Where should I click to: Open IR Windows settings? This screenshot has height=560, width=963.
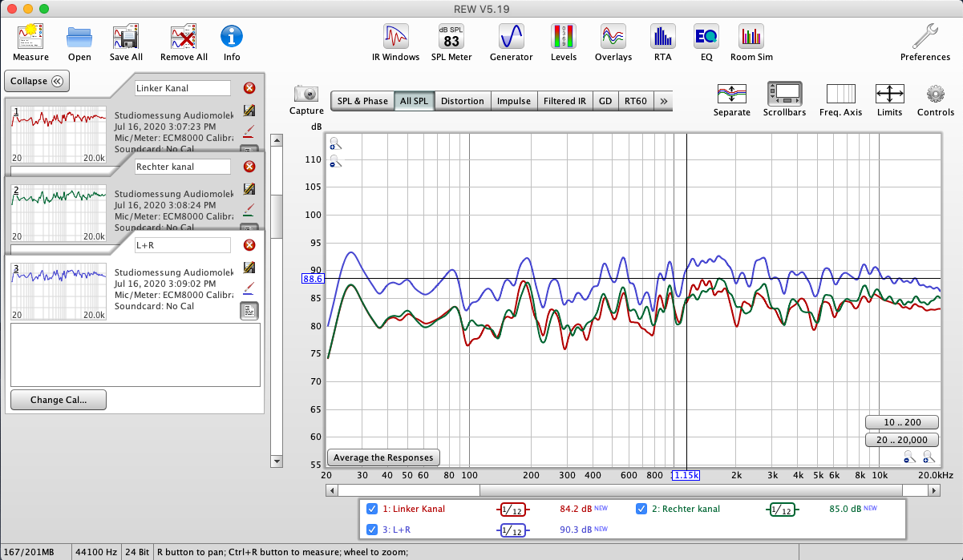click(396, 42)
